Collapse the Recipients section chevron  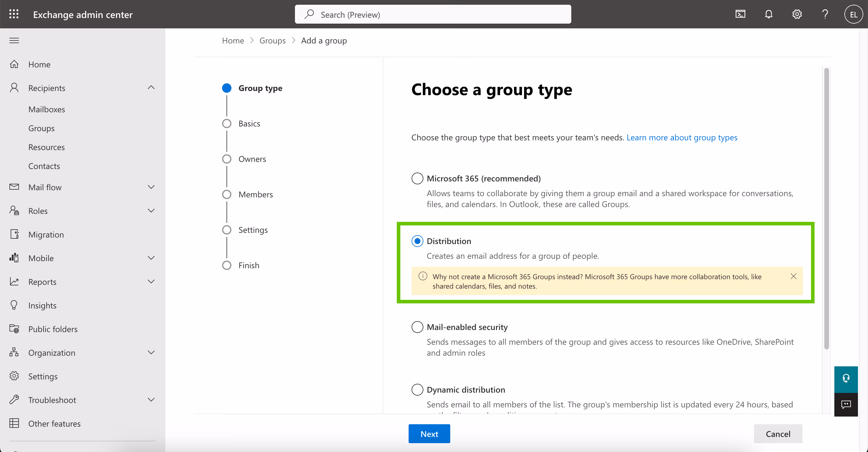pos(151,88)
